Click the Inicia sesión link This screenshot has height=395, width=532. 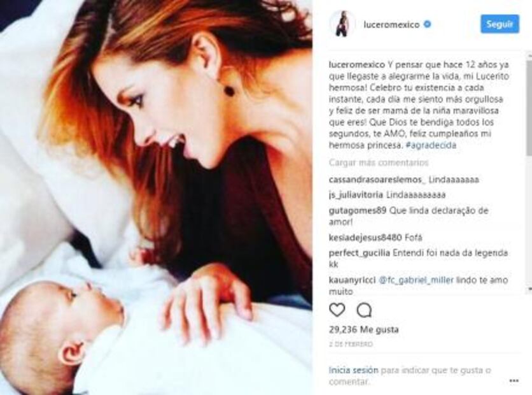coord(349,370)
